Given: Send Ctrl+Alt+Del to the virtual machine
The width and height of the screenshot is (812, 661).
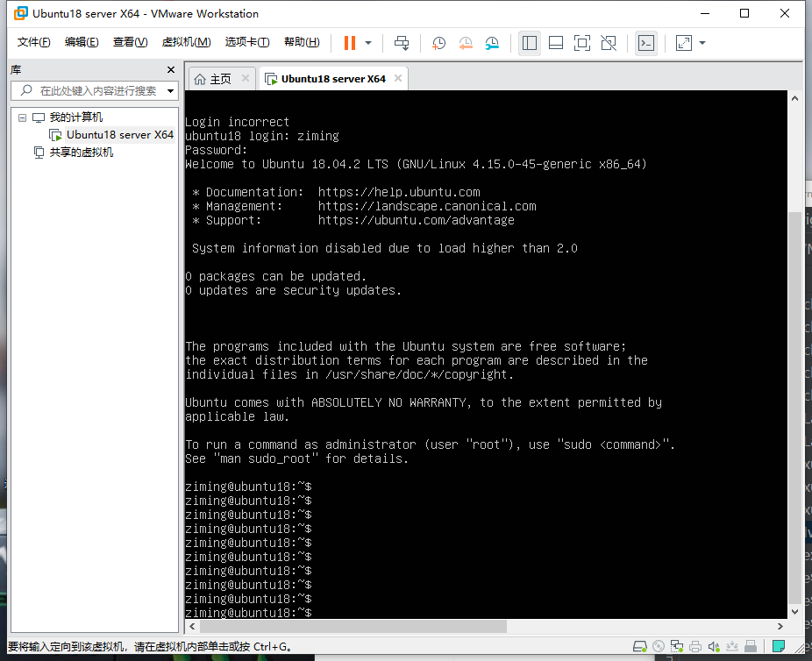Looking at the screenshot, I should point(402,43).
